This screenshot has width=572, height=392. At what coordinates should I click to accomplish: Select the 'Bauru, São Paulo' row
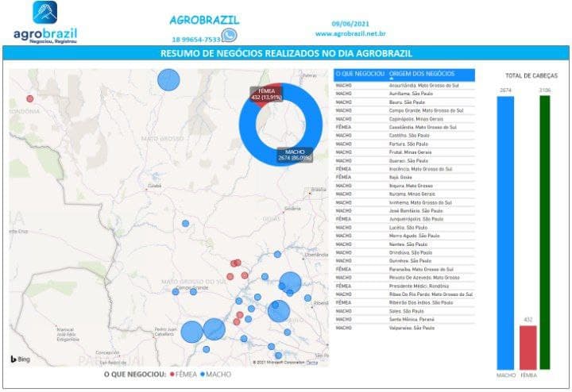coord(404,102)
